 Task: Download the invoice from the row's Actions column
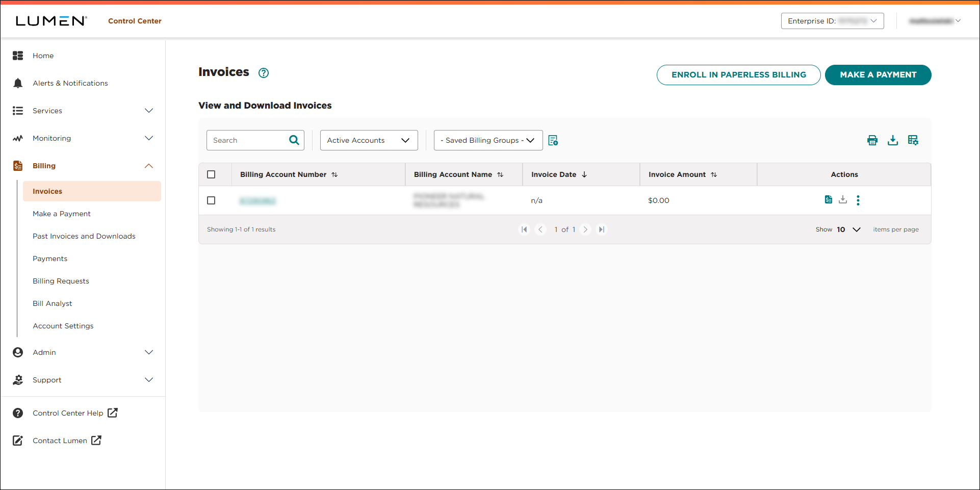click(843, 199)
